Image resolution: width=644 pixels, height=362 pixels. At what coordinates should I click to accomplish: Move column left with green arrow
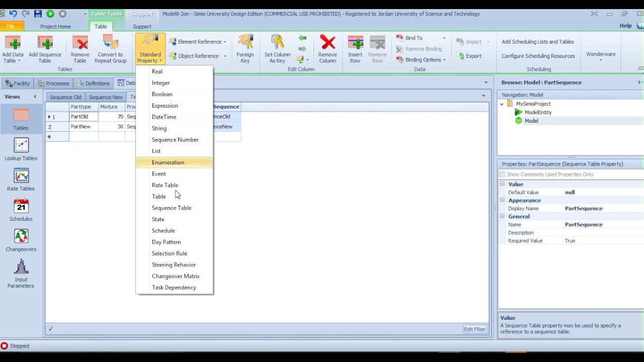click(x=302, y=38)
